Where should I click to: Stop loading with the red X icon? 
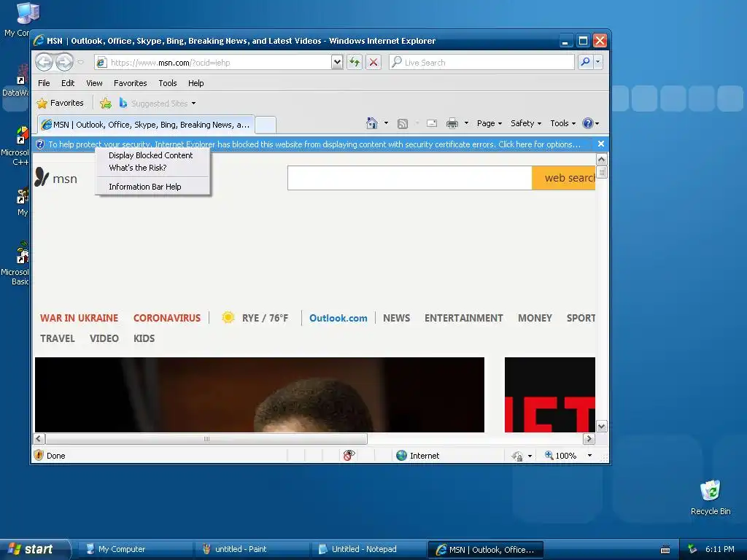(373, 62)
